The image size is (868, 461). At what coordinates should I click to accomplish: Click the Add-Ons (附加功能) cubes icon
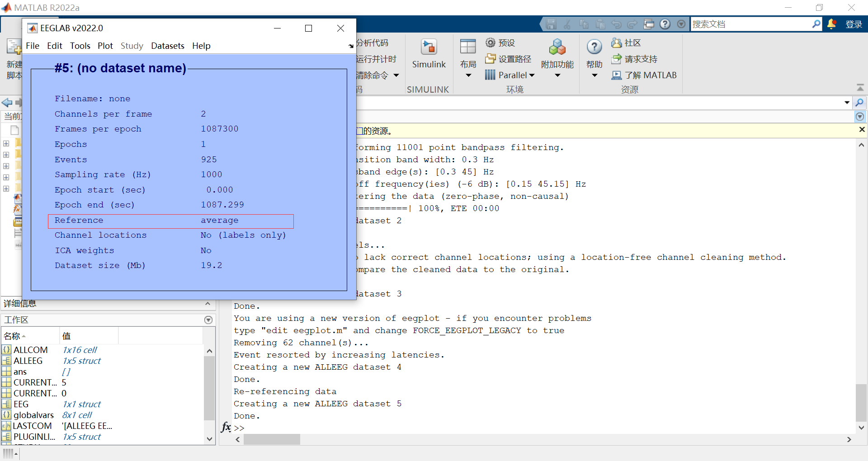click(x=557, y=47)
